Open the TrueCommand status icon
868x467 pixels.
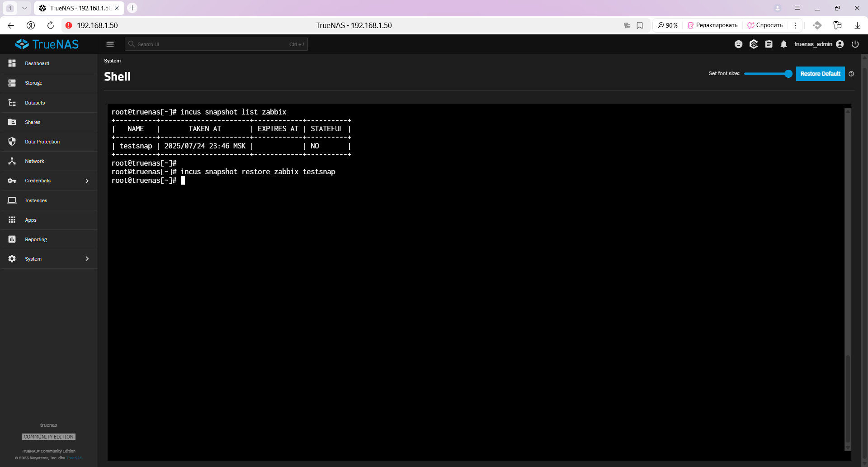(754, 44)
